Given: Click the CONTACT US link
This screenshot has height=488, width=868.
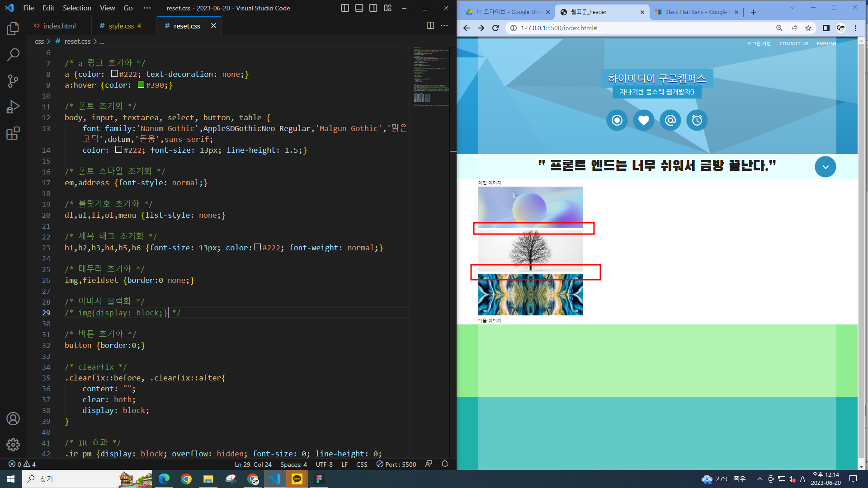Looking at the screenshot, I should pos(793,44).
